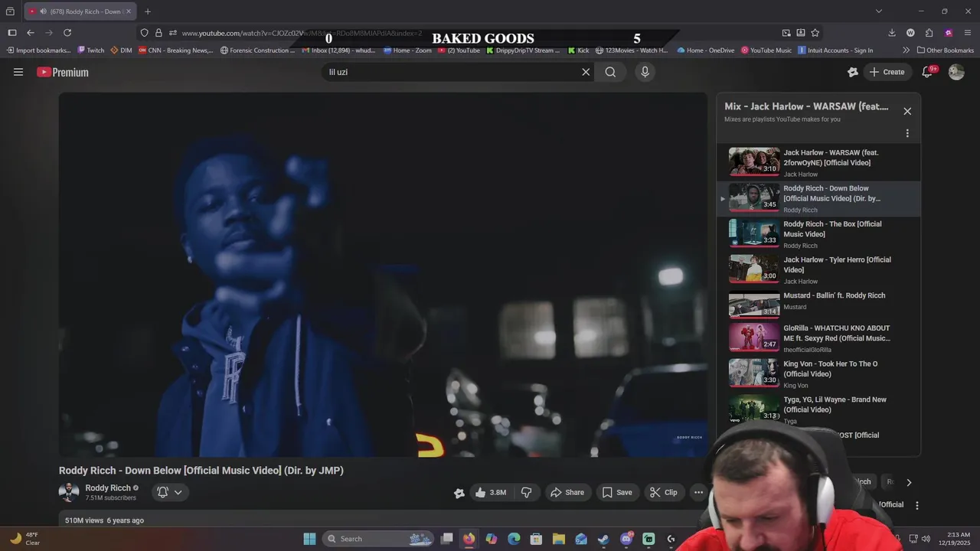Close the Roddy Ricch browser tab
The width and height of the screenshot is (980, 551).
pos(129,11)
